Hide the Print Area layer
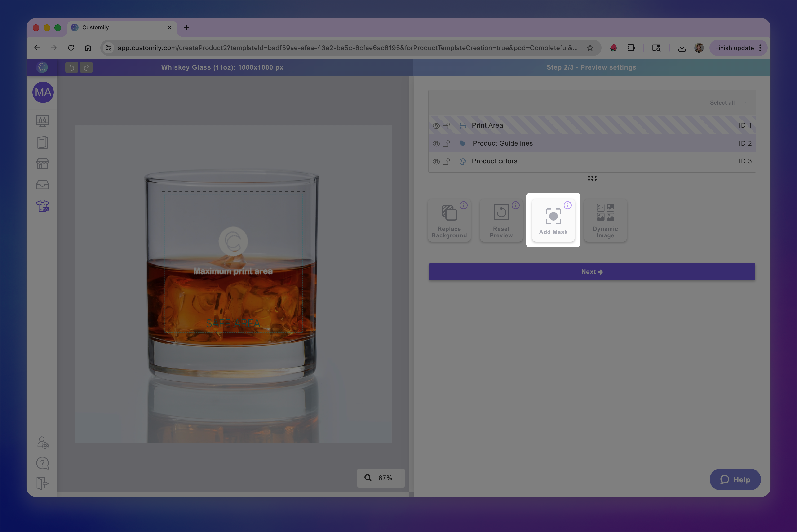 (436, 126)
